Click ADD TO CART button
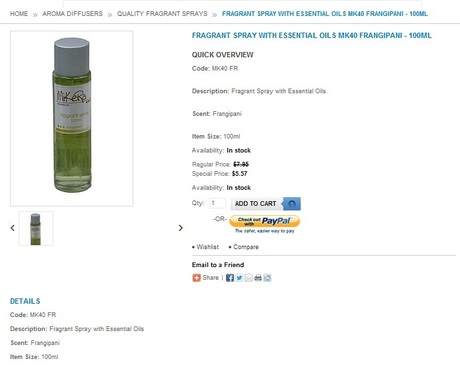Screen dimensions: 460x365 256,204
